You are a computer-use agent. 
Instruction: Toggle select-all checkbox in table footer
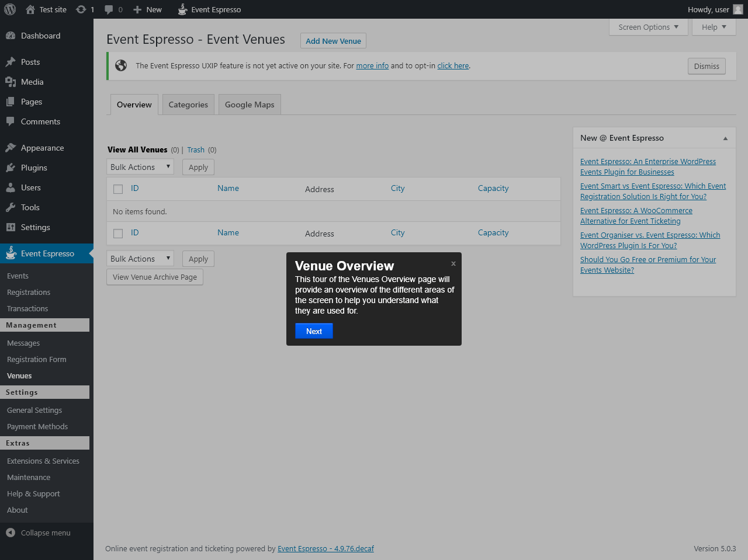pos(118,234)
